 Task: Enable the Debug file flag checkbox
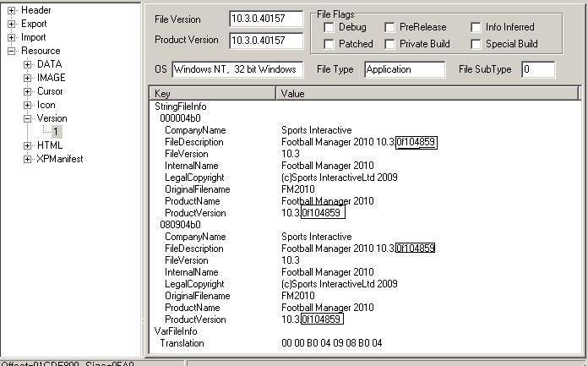pos(329,28)
